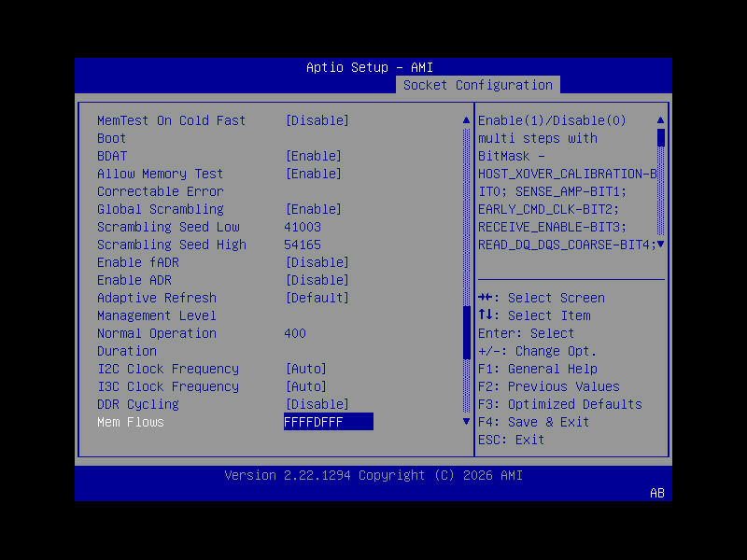Click the Aptio Setup - AMI title

tap(370, 67)
